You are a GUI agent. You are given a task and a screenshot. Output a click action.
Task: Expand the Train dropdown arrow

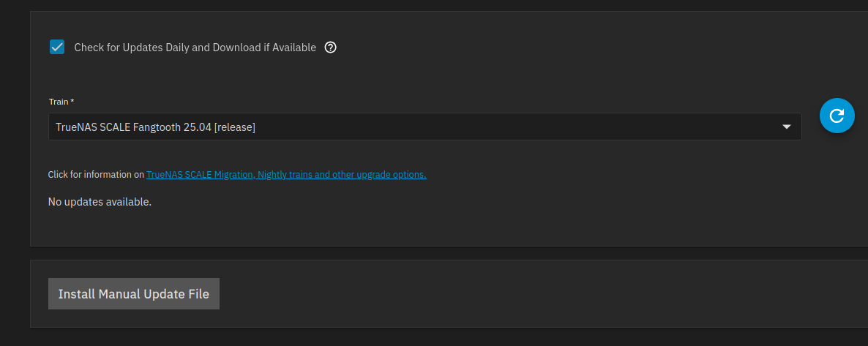tap(787, 127)
